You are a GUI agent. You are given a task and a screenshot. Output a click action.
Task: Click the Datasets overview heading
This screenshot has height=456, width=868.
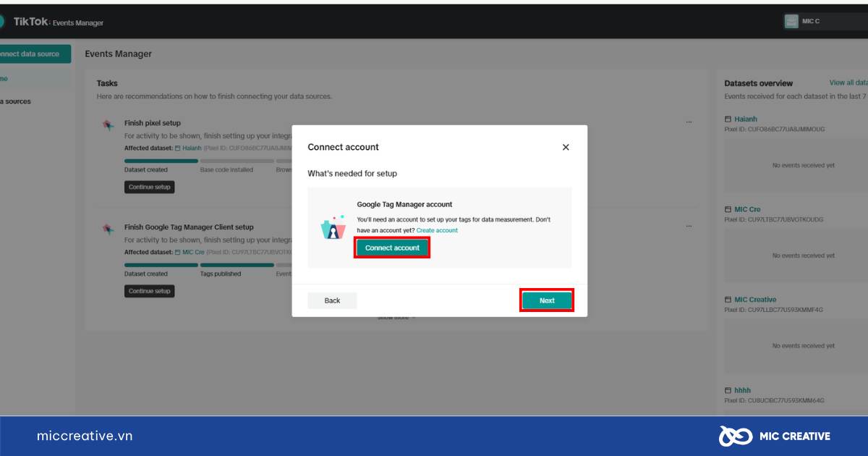[x=759, y=83]
